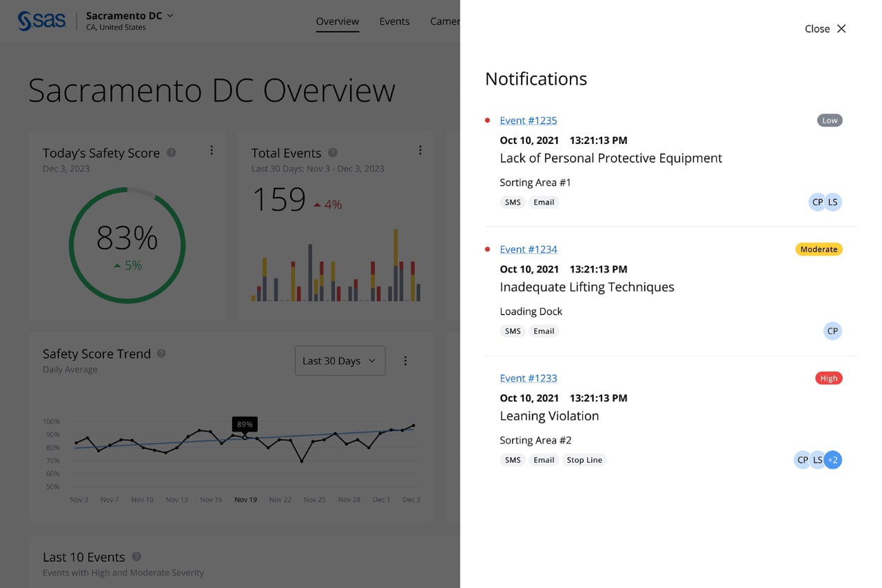Click the +2 additional assignees badge
The image size is (882, 588).
pyautogui.click(x=833, y=460)
